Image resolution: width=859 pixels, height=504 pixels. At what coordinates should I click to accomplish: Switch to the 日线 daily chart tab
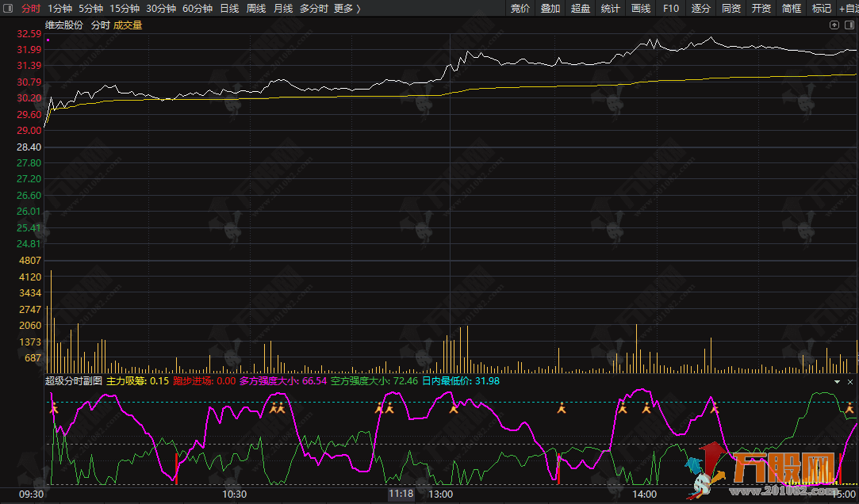(228, 9)
